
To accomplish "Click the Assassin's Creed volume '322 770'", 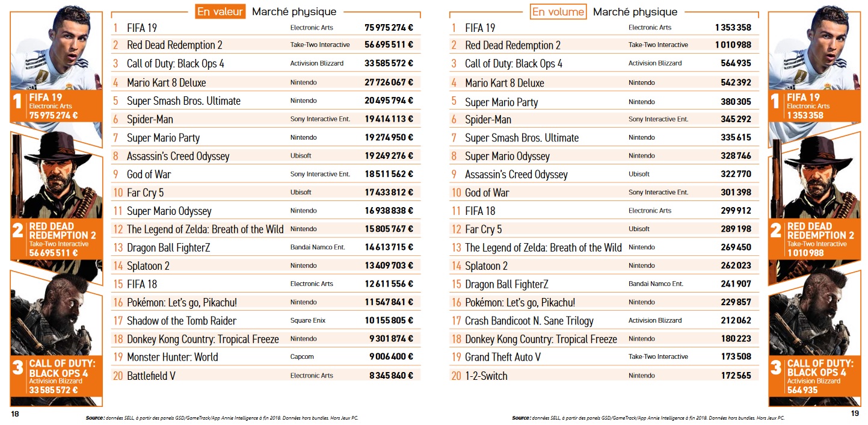I will [736, 174].
